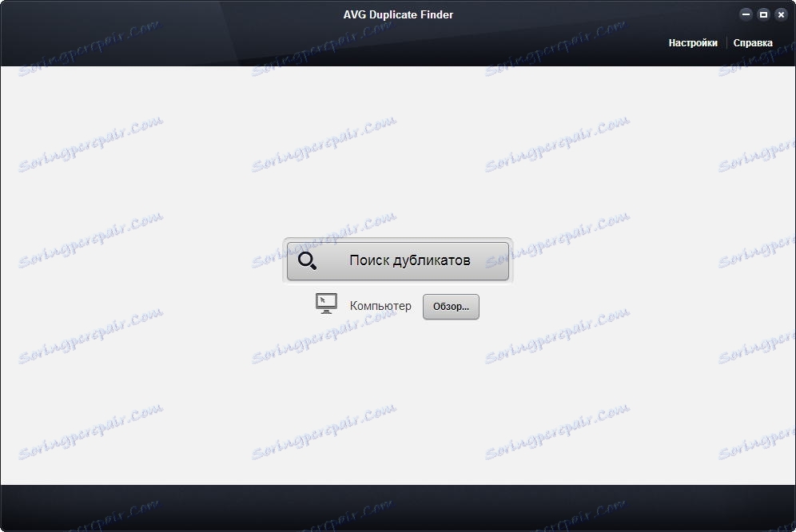
Task: Open the Справка help menu
Action: tap(753, 42)
